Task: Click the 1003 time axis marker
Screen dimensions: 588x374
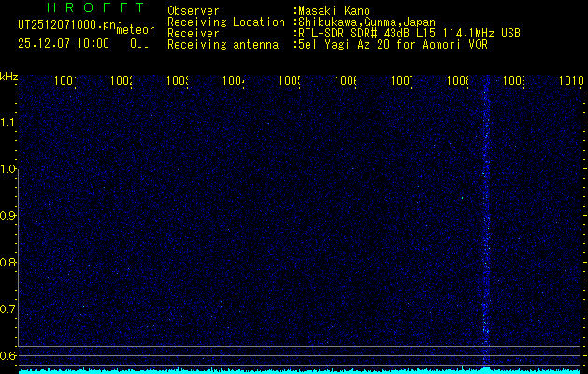Action: 178,80
